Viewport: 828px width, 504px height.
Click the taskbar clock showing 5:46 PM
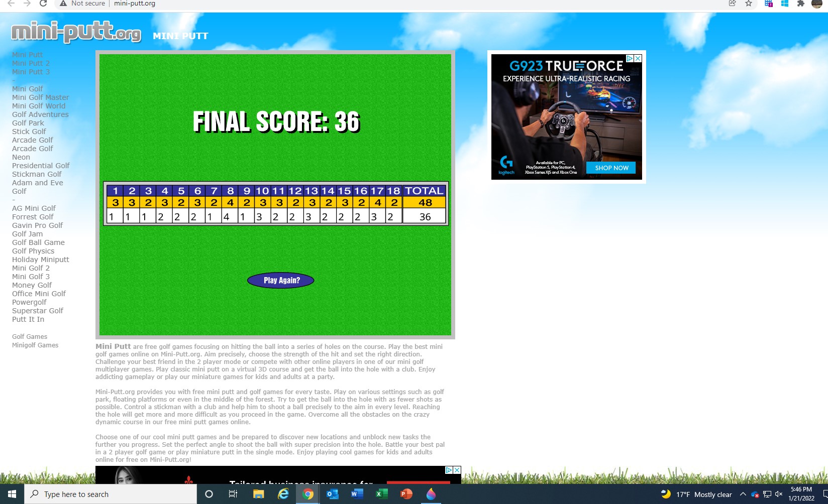coord(801,494)
